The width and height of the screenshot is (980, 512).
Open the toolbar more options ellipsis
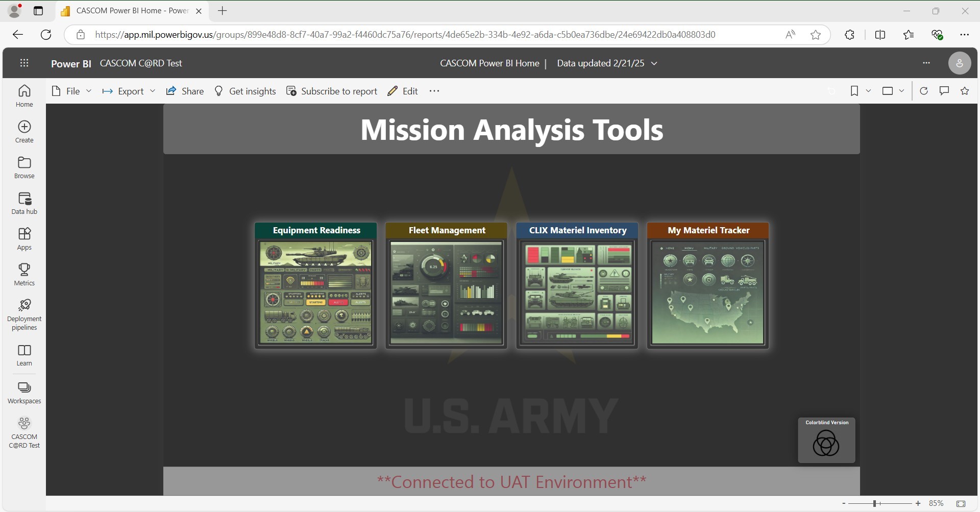434,91
